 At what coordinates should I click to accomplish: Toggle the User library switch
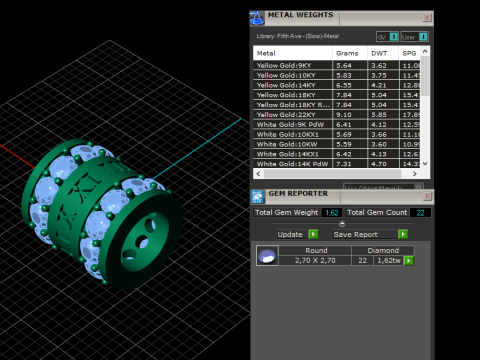[423, 37]
